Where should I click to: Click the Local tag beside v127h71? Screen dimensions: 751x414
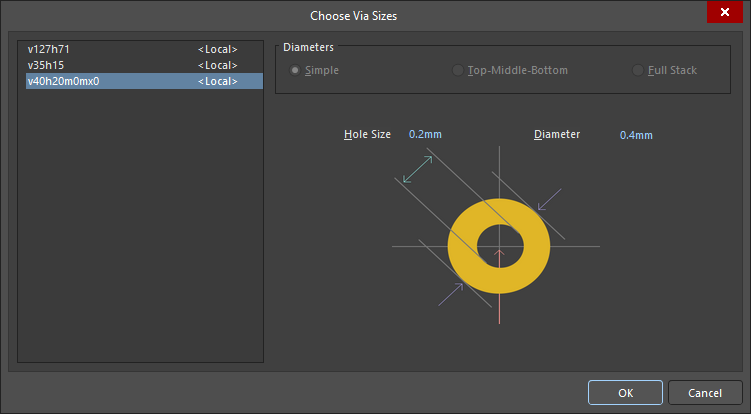[217, 49]
